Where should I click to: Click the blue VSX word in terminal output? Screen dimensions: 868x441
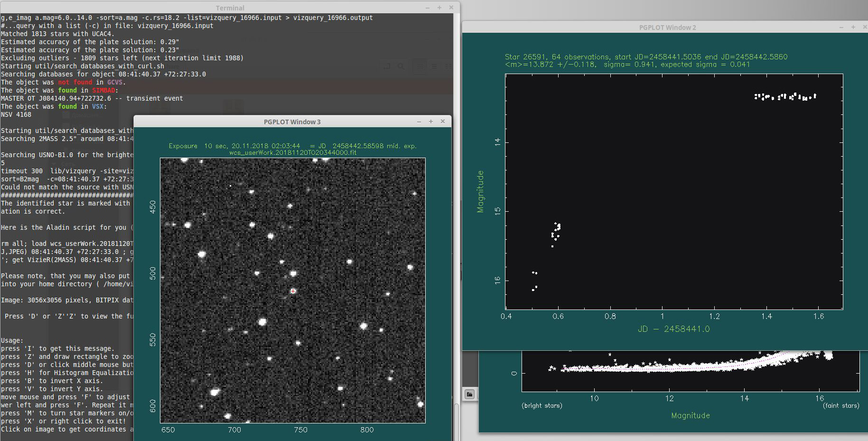(98, 106)
